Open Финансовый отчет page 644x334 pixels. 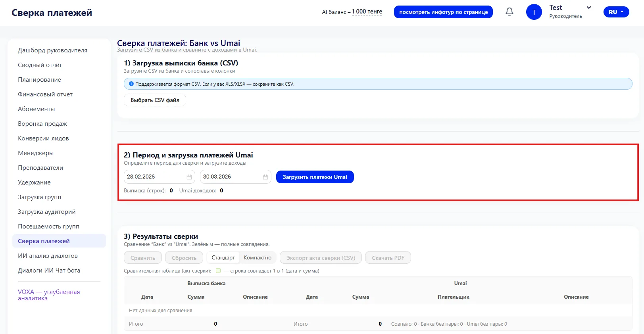coord(45,94)
